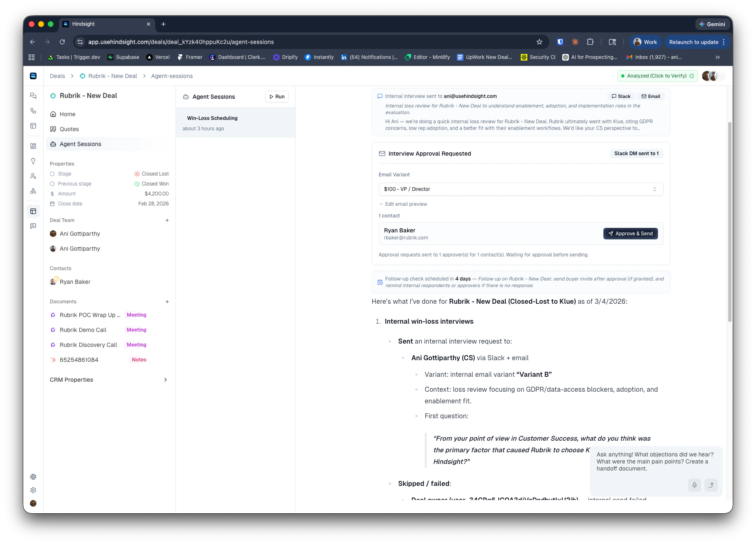Click the Hindsight logo in the sidebar
Screen dimensions: 756x544
tap(33, 76)
